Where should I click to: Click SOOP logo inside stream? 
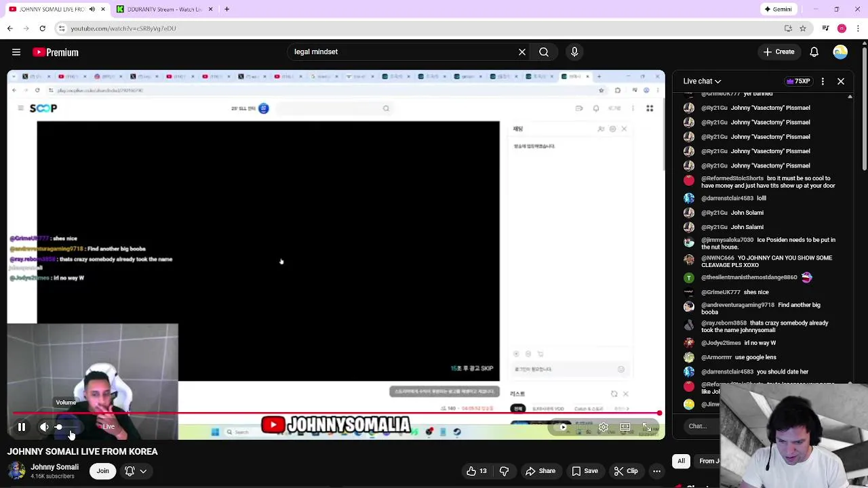43,108
